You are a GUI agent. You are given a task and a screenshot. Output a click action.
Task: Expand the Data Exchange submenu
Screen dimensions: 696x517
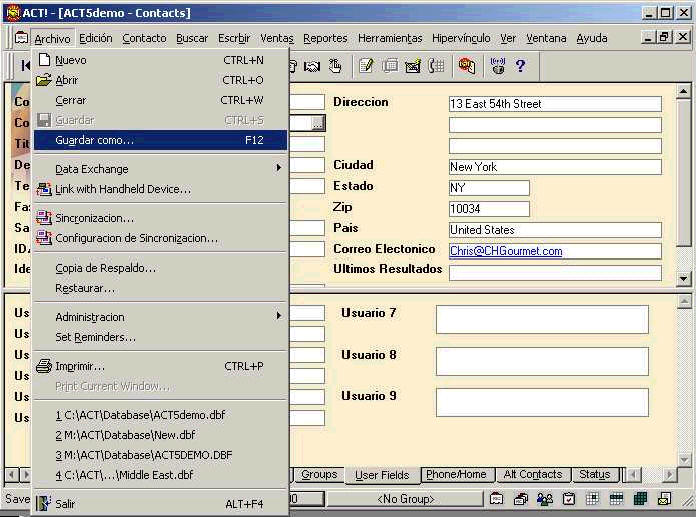(161, 169)
